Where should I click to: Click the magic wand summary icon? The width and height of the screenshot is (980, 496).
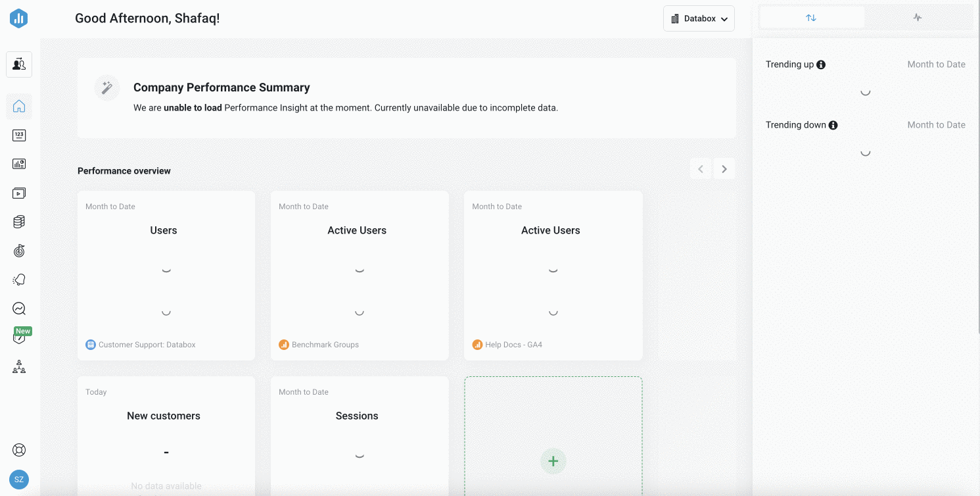[x=106, y=87]
